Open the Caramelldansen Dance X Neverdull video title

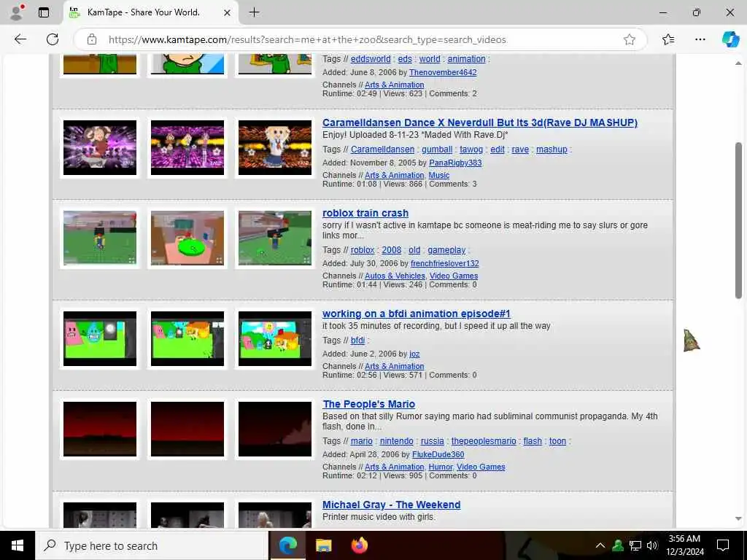pos(480,122)
